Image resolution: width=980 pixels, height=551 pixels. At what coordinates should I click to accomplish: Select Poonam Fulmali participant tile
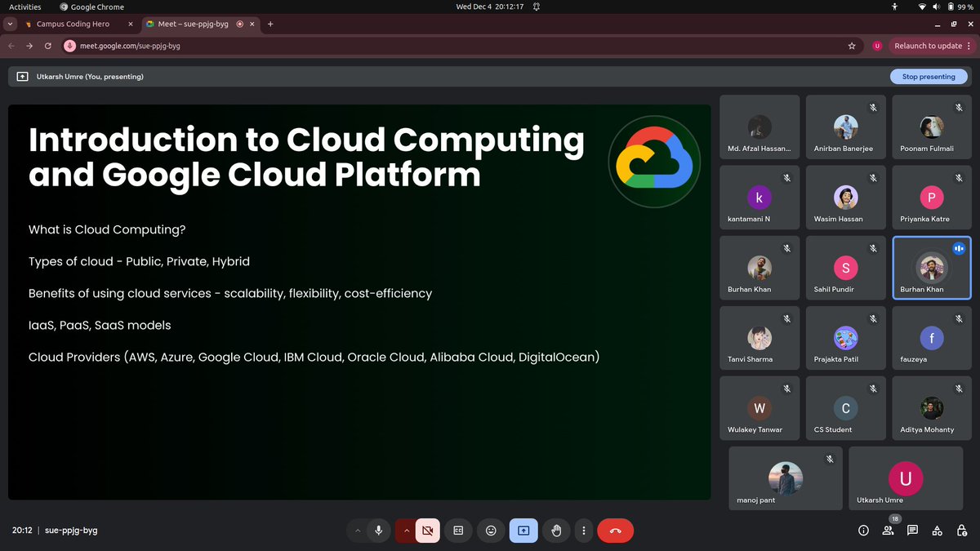tap(932, 127)
